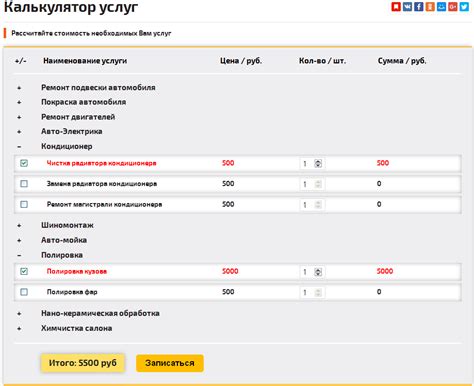Image resolution: width=474 pixels, height=386 pixels.
Task: Adjust quantity stepper for Чистка радиатора кондиционера
Action: [318, 163]
